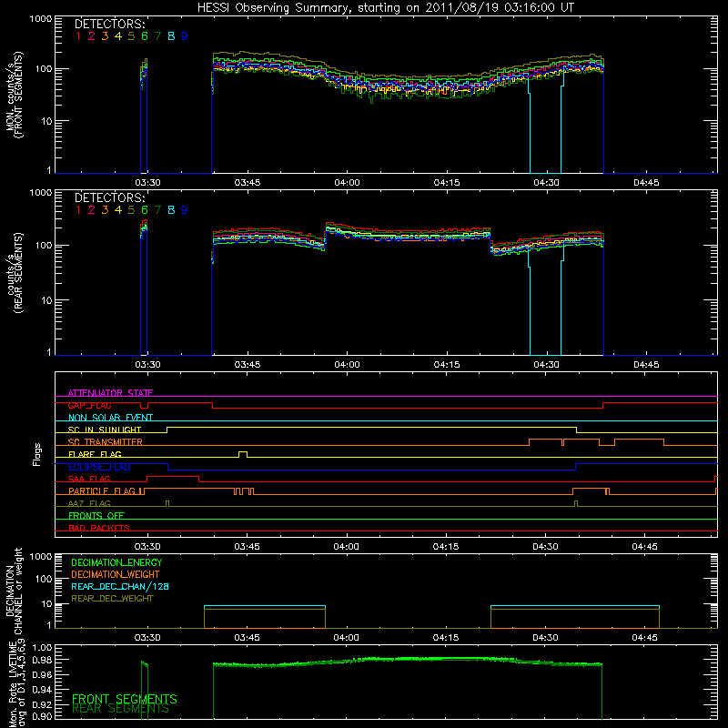Click the ECLIPSE_FLAG label
Screen dimensions: 728x728
[99, 467]
